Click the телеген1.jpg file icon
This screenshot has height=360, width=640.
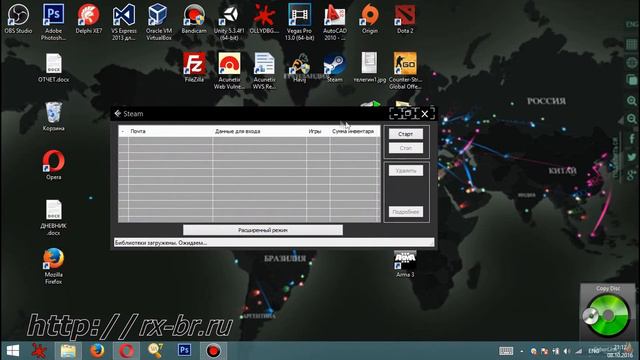(x=369, y=67)
